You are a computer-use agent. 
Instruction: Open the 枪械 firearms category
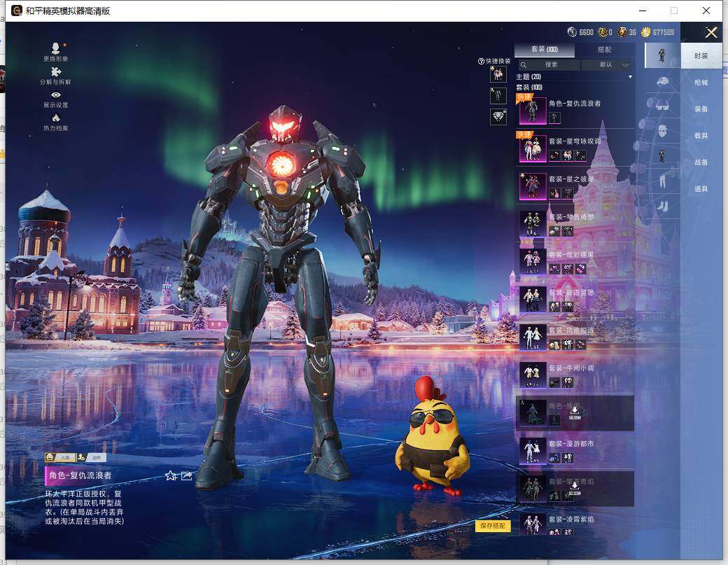(x=701, y=82)
